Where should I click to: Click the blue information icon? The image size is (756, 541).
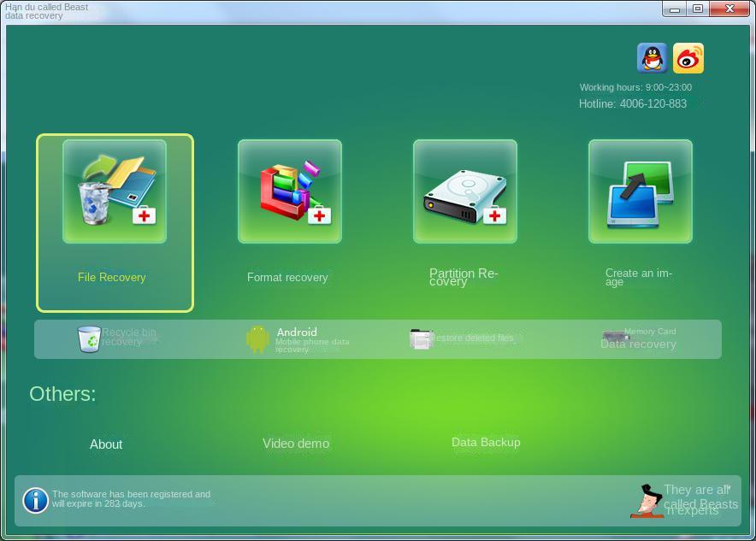coord(35,501)
